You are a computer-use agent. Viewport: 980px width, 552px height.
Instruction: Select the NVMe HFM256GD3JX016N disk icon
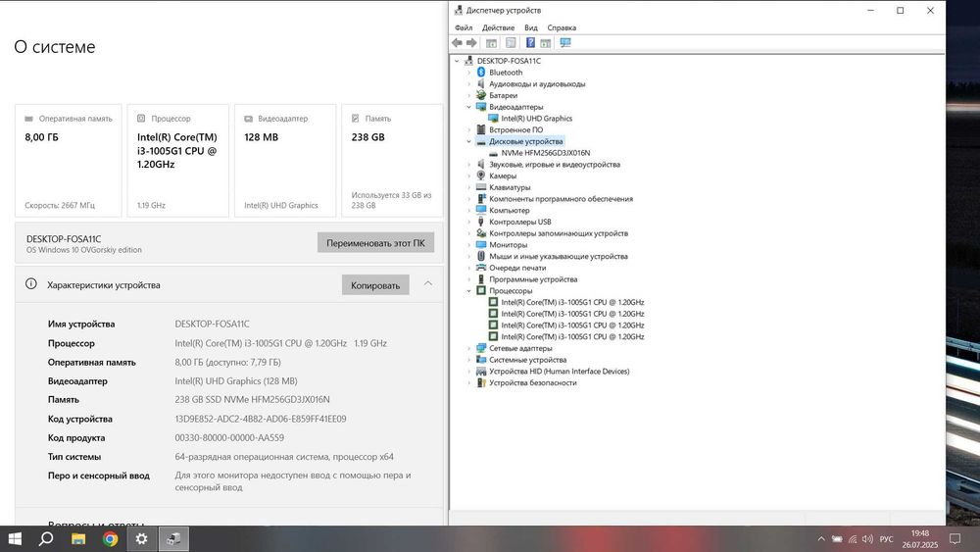point(493,153)
